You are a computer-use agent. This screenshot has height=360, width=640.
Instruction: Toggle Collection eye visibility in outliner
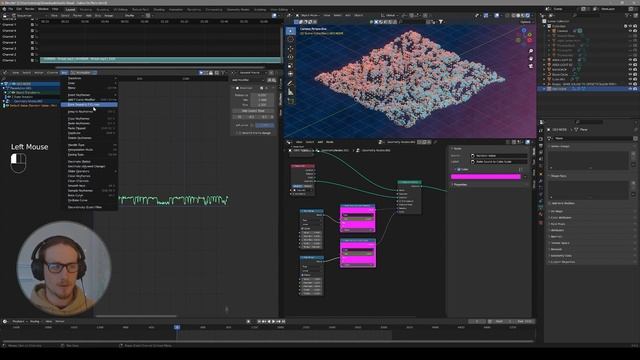click(630, 26)
